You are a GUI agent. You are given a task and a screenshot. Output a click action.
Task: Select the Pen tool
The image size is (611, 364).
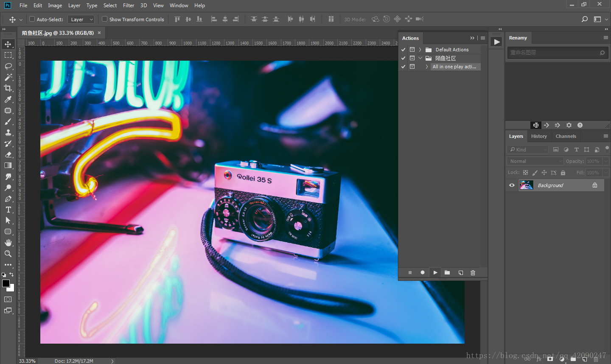pyautogui.click(x=8, y=199)
